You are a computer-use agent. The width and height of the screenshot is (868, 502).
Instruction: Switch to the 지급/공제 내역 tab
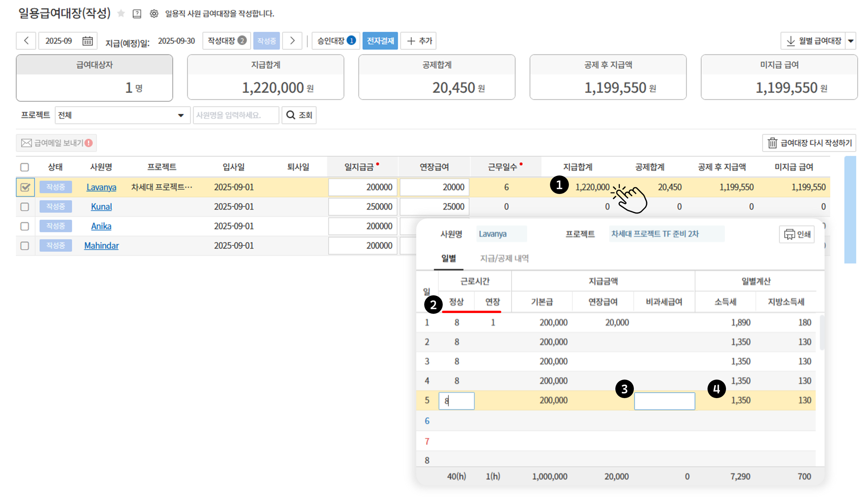tap(504, 259)
